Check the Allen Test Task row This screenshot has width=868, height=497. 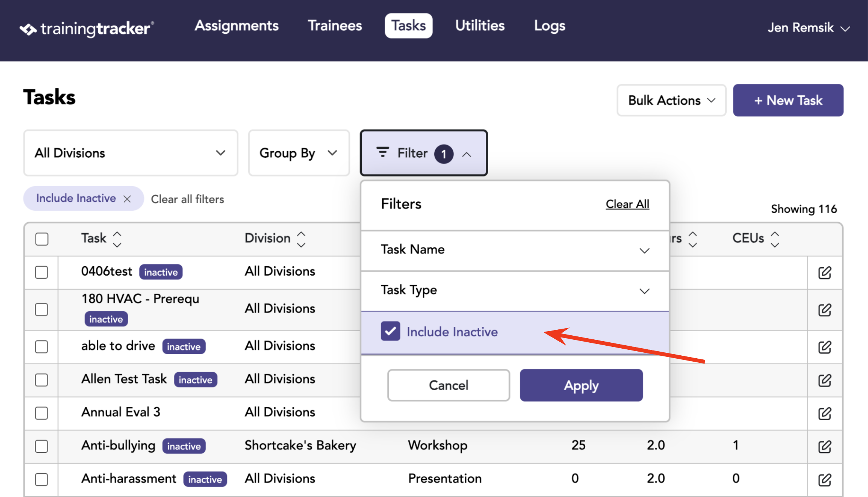tap(42, 379)
